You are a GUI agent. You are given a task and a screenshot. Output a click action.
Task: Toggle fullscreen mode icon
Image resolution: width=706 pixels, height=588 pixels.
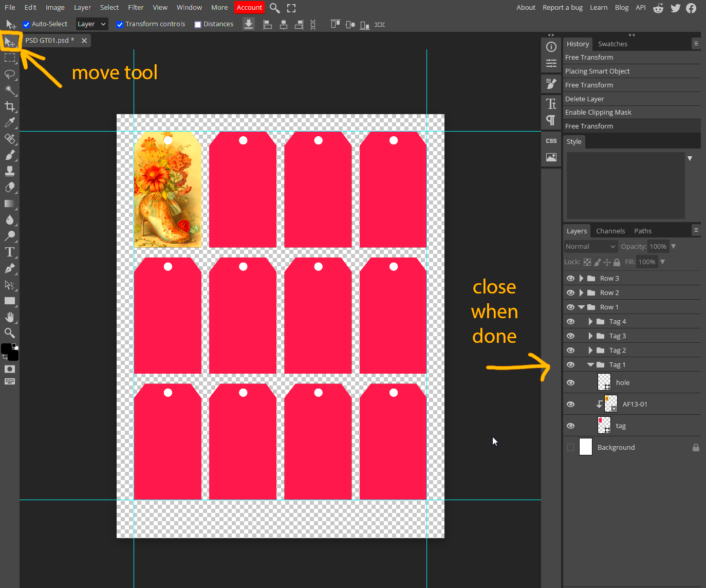[291, 8]
